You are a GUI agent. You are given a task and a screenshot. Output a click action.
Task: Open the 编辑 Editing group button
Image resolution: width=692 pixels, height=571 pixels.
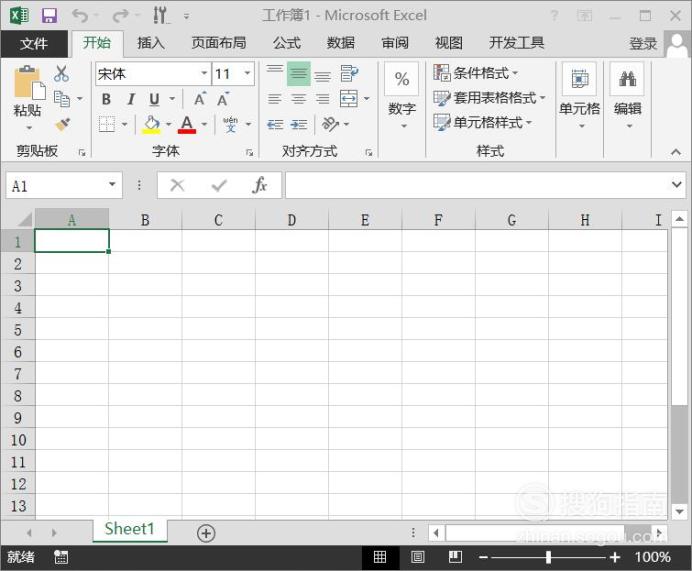point(628,96)
